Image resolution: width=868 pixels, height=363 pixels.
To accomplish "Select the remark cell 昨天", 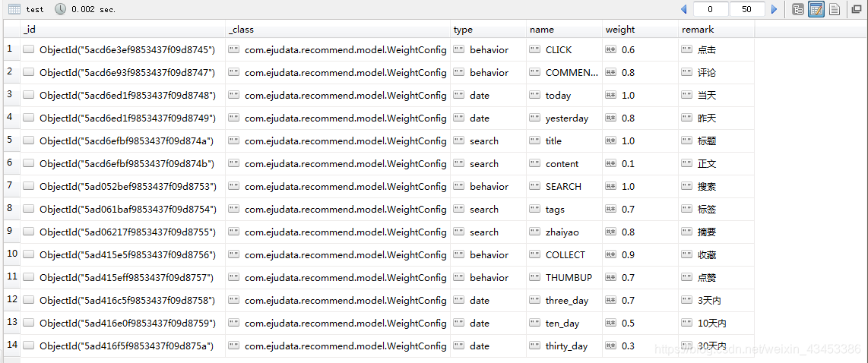I will (x=716, y=118).
